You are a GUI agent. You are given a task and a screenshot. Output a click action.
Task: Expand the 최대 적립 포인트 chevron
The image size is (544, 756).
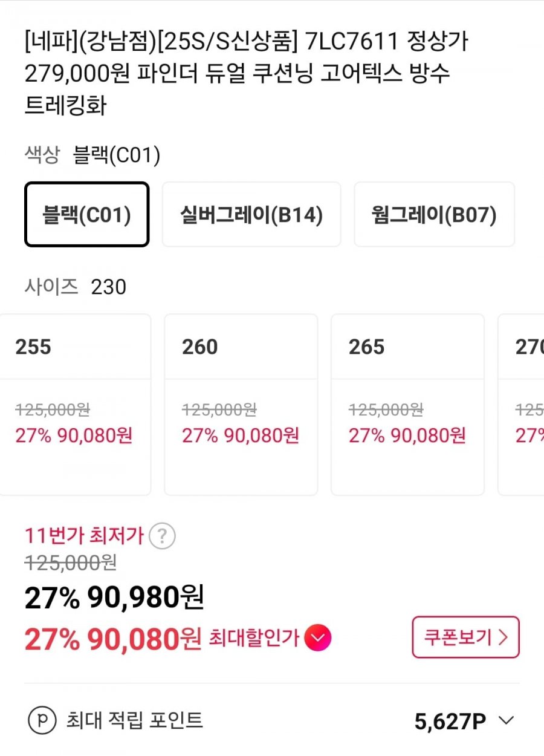[506, 720]
